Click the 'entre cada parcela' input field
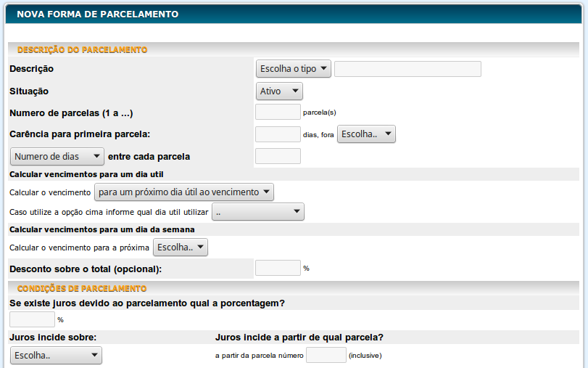The width and height of the screenshot is (588, 368). pos(278,156)
